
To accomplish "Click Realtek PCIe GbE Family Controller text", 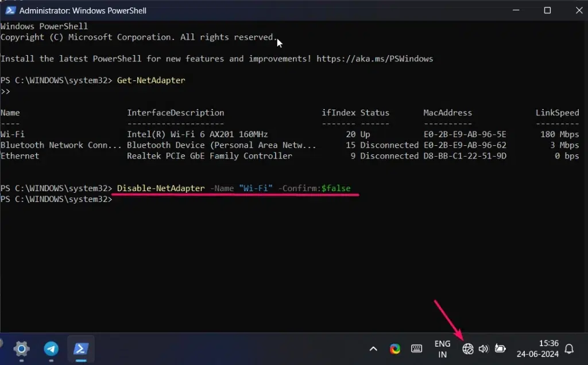I will 209,156.
